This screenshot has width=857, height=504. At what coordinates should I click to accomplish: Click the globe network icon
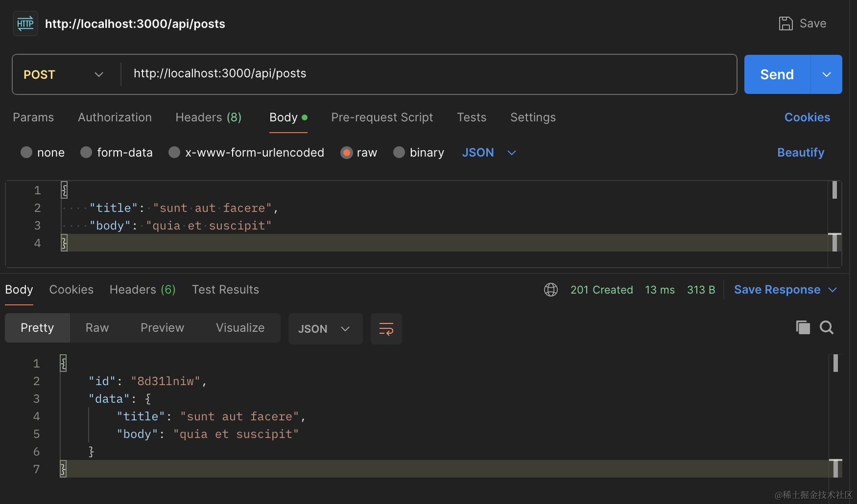tap(551, 290)
